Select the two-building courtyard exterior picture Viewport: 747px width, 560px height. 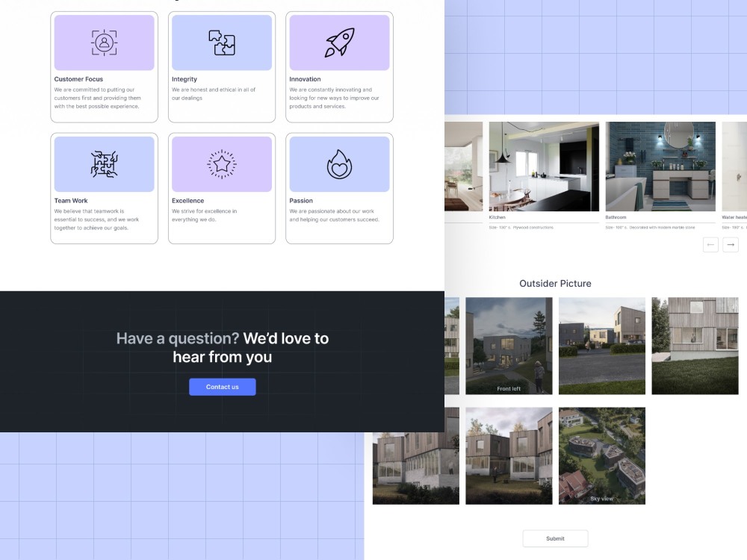509,455
